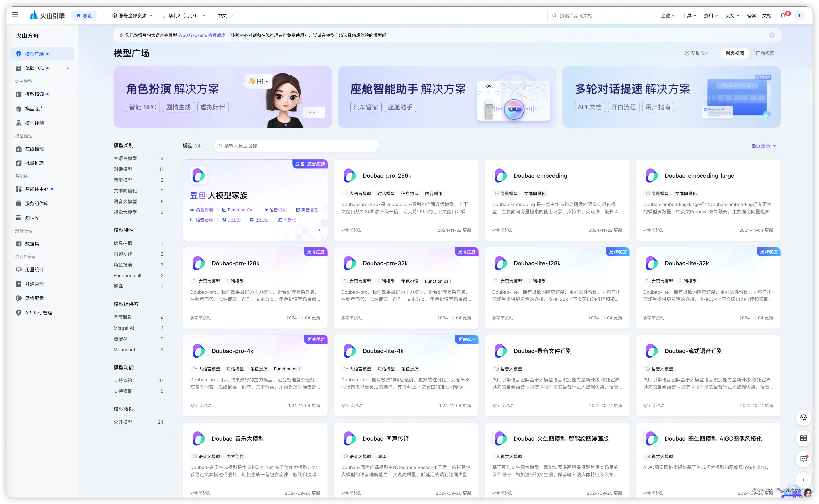Filter by 大语言模型 category
819x504 pixels.
click(x=125, y=158)
